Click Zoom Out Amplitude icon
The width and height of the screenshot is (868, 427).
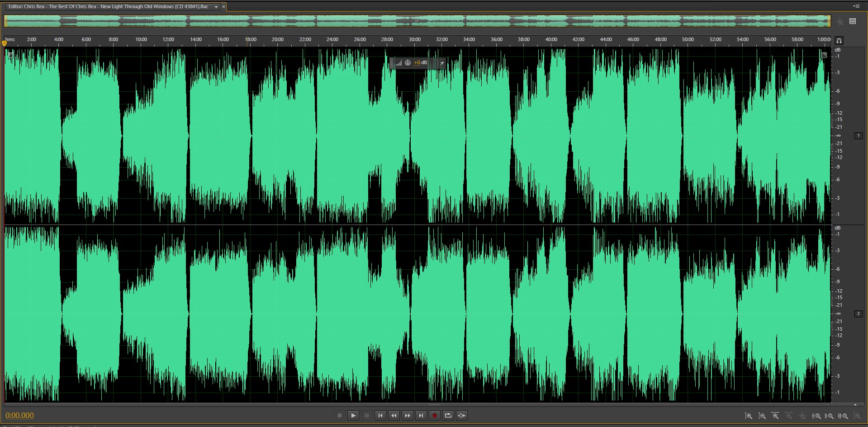click(762, 416)
